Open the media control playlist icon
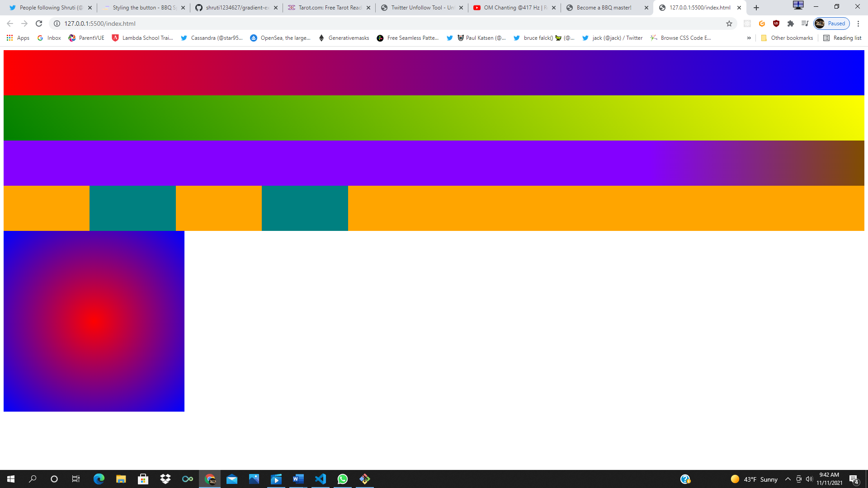This screenshot has height=488, width=868. click(x=805, y=23)
